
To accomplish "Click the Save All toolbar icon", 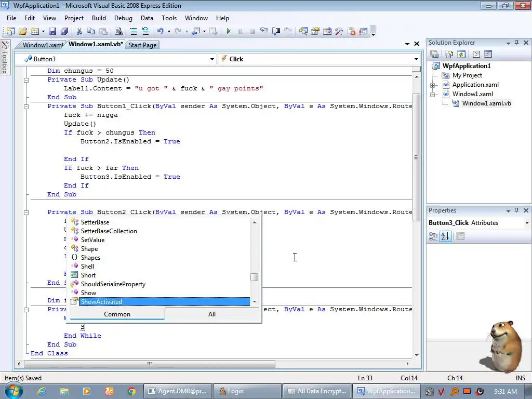I will coord(64,31).
